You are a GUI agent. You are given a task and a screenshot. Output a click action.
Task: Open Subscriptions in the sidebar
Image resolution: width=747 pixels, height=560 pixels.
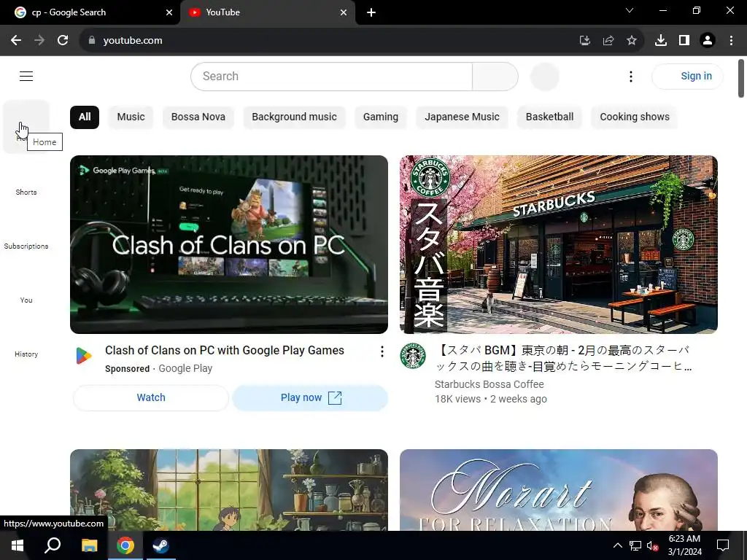click(x=26, y=235)
